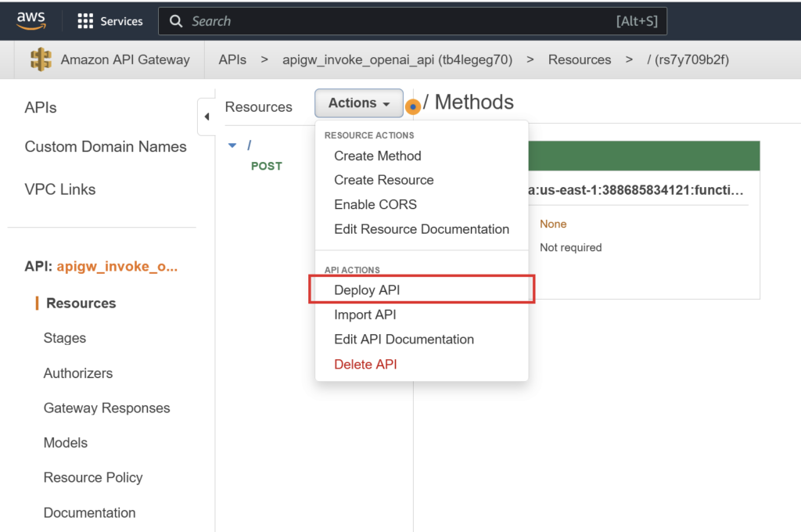Viewport: 801px width, 532px height.
Task: Click the search magnifier icon
Action: tap(176, 21)
